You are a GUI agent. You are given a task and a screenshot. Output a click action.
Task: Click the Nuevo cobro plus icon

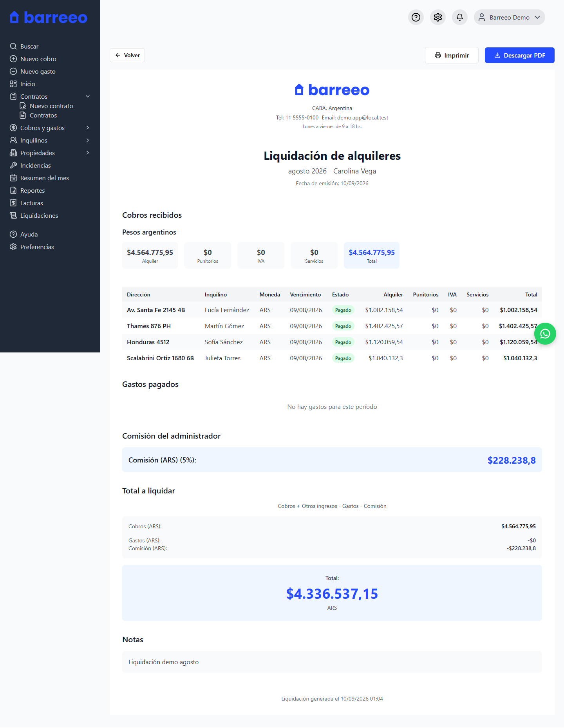tap(13, 59)
